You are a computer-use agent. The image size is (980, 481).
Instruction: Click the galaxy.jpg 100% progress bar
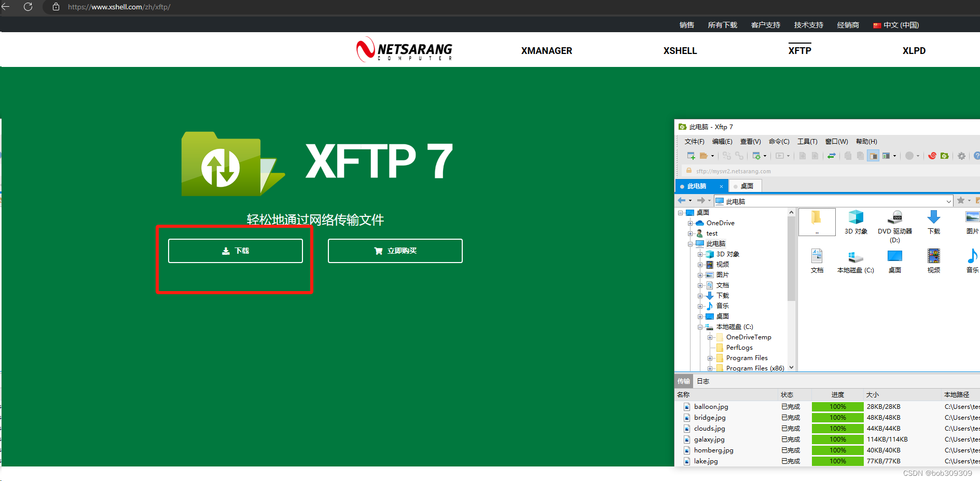coord(837,439)
